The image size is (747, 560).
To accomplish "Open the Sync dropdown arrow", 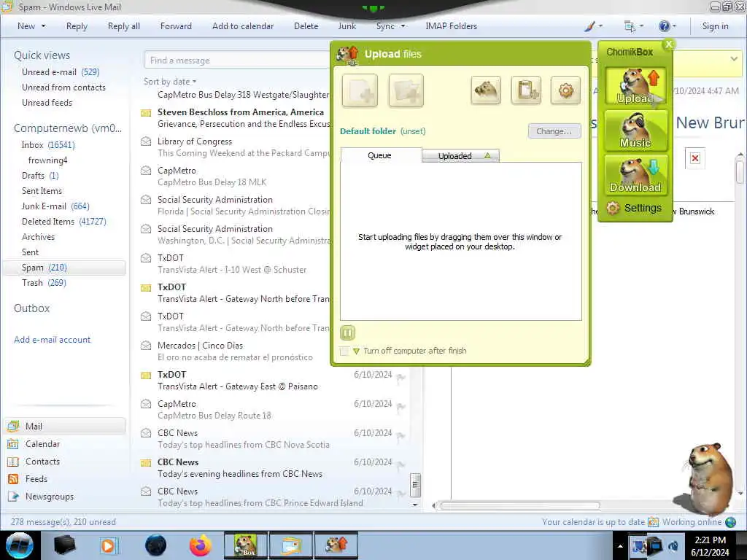I will click(403, 26).
